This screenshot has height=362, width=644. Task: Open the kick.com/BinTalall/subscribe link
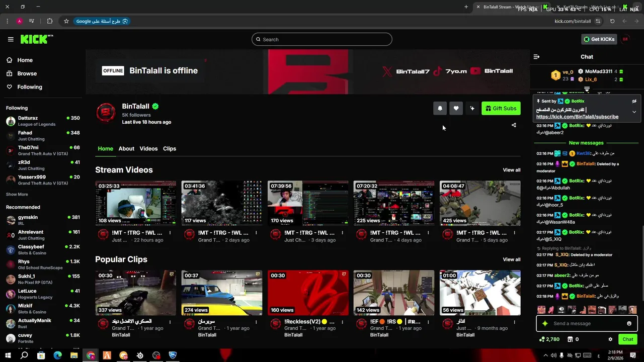pos(577,117)
